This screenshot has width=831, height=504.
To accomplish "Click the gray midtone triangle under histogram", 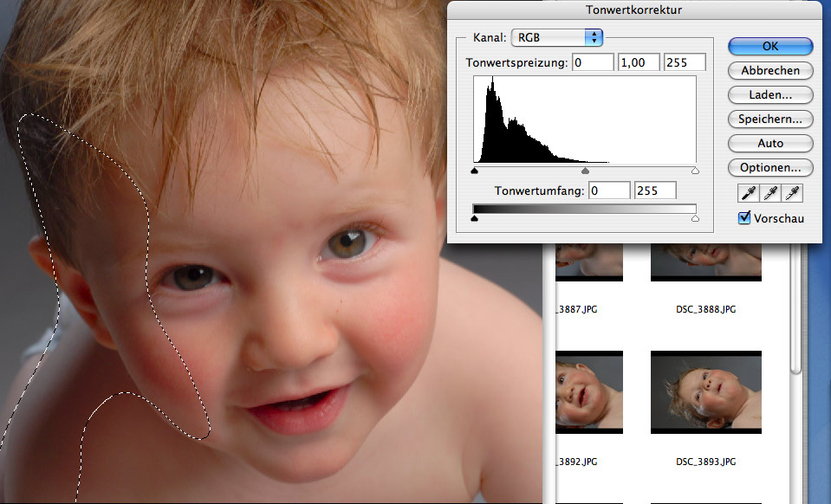I will pyautogui.click(x=585, y=171).
